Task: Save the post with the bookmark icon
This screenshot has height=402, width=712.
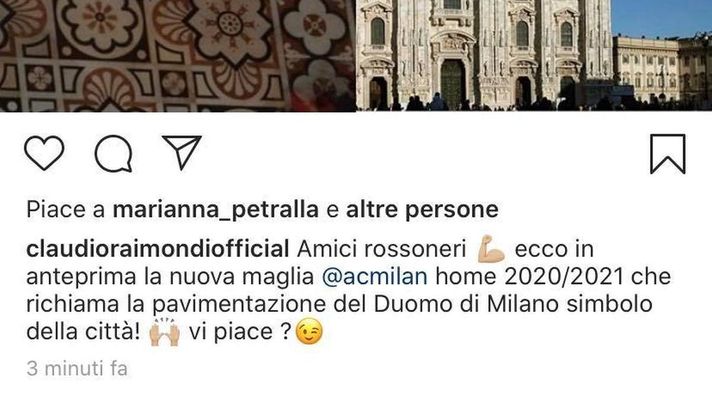Action: [x=668, y=154]
